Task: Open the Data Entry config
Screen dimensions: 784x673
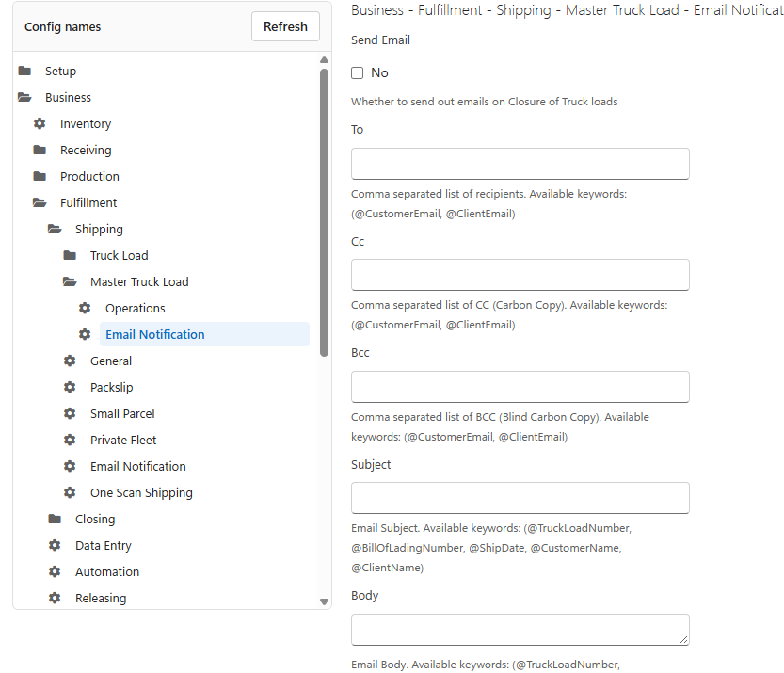Action: point(104,545)
